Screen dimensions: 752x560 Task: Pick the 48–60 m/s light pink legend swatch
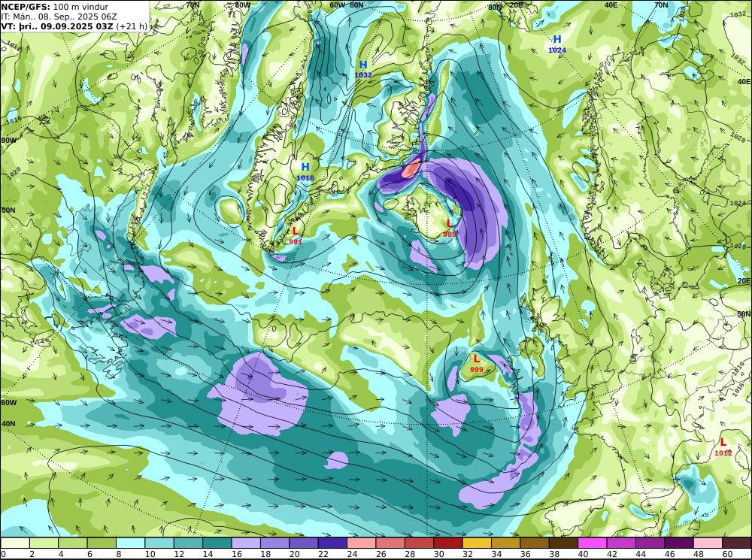[x=708, y=543]
